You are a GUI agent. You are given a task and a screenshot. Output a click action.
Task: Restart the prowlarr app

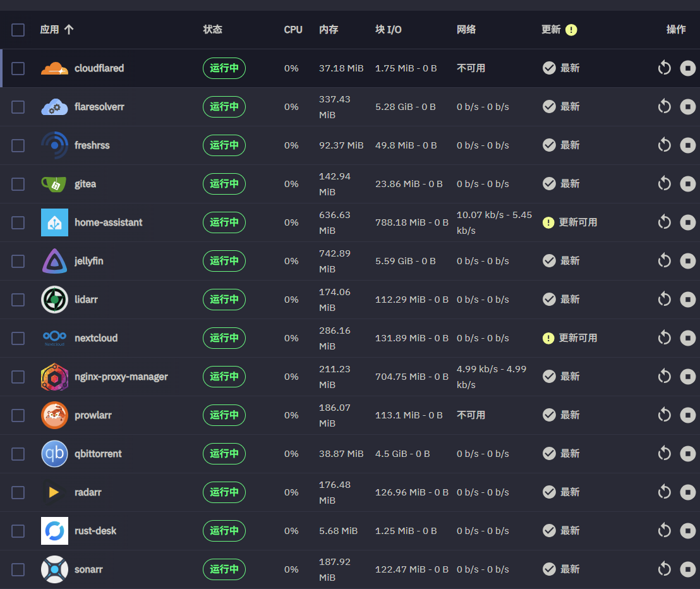664,415
